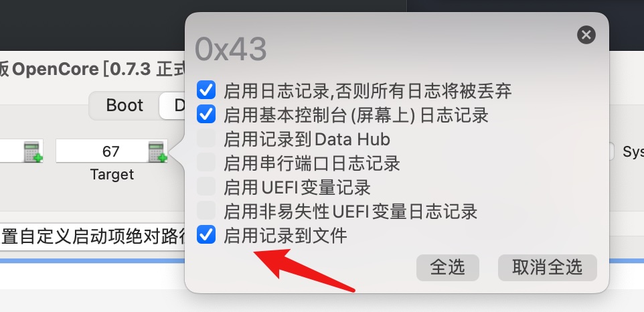The image size is (644, 312).
Task: Switch to the Boot tab
Action: coord(125,106)
